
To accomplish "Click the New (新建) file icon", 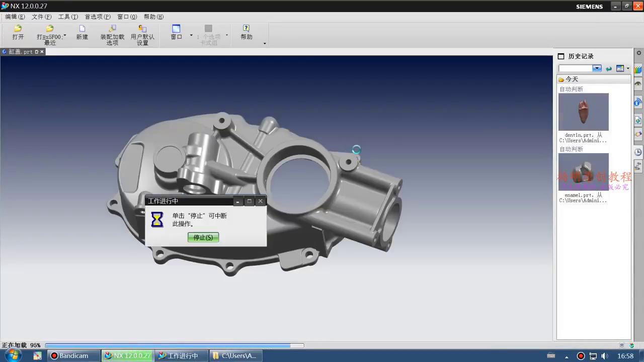I will (82, 29).
